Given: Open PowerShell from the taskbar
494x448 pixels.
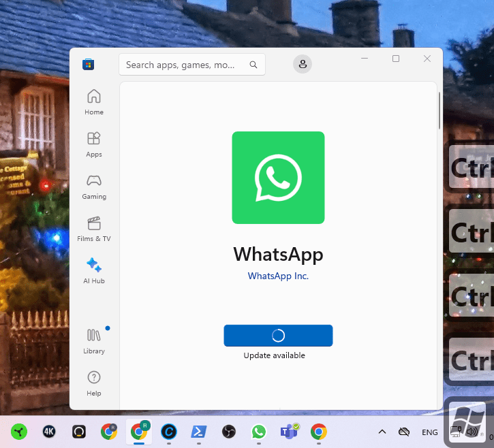Looking at the screenshot, I should click(x=199, y=432).
